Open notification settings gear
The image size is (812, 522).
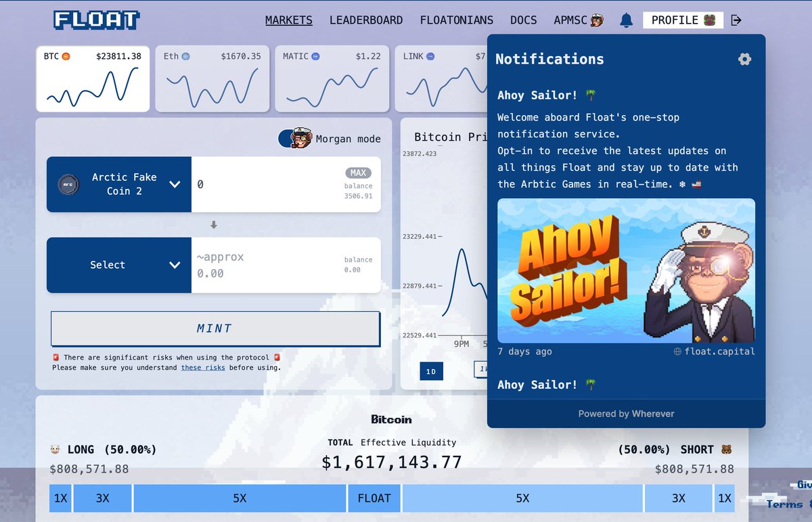point(744,60)
